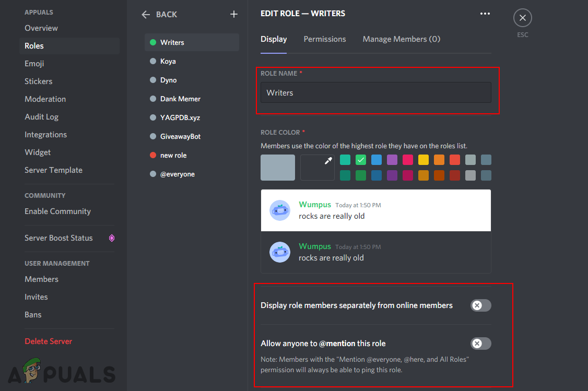Viewport: 588px width, 391px height.
Task: Choose the bright orange color swatch
Action: tap(439, 160)
